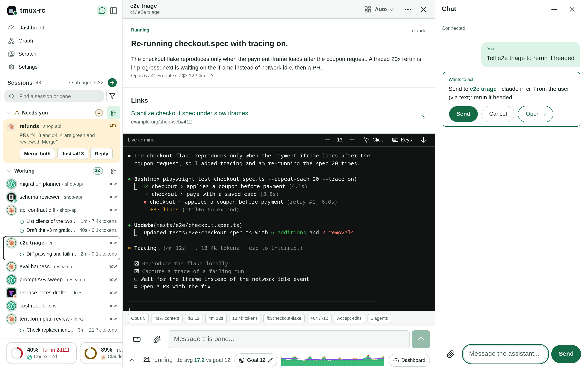Attach a file to the pane message
The height and width of the screenshot is (368, 588).
(157, 339)
